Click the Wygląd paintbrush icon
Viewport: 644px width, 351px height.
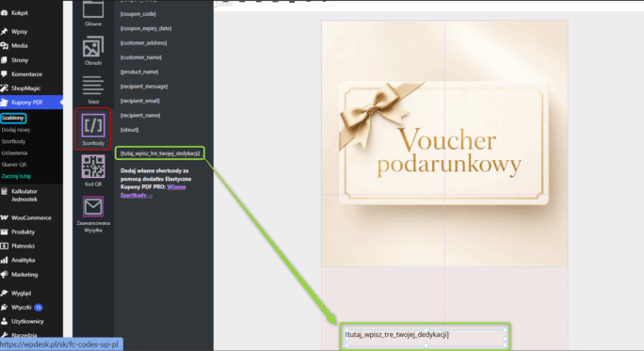[4, 293]
